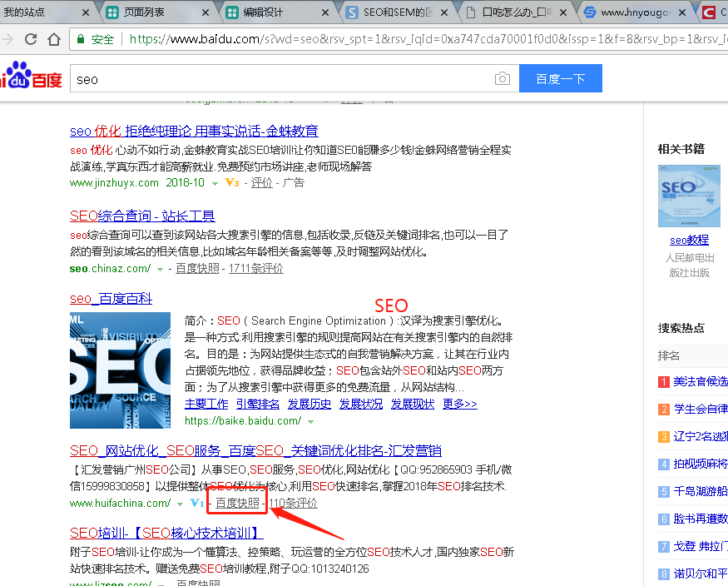Open hot search item 7 戈登 弗拉门
The image size is (728, 586).
coord(701,546)
